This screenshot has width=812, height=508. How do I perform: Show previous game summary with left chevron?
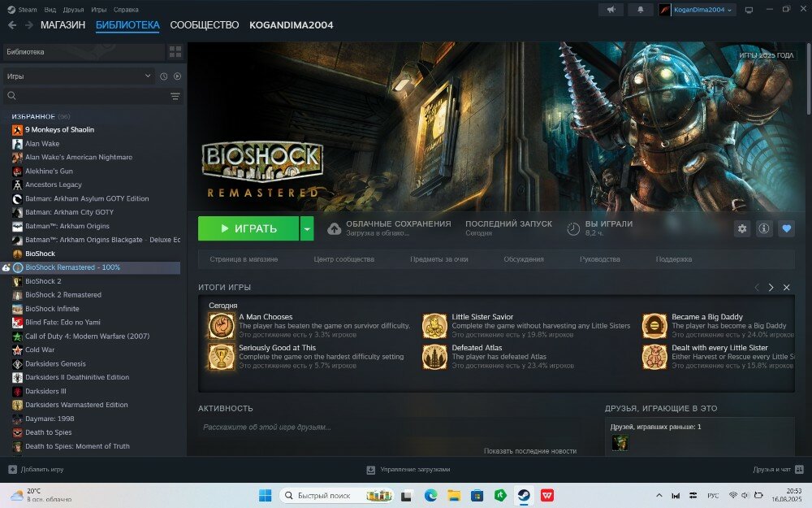757,287
